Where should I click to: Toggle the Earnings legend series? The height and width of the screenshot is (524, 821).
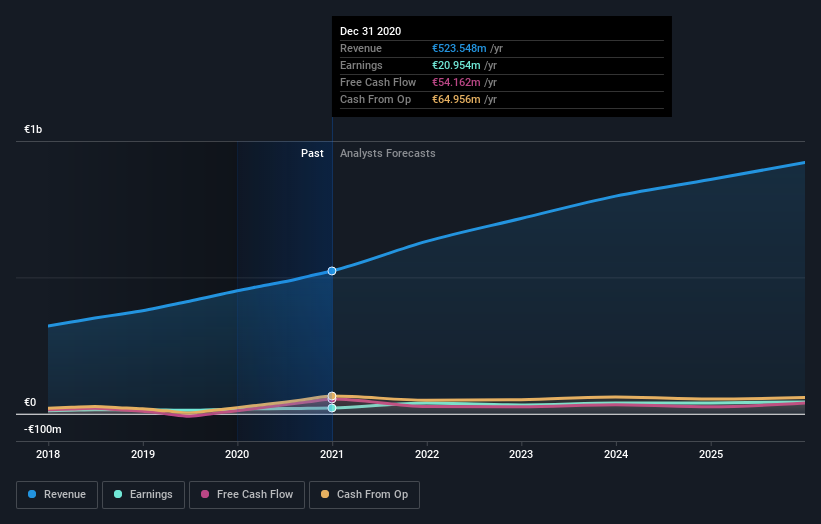(143, 495)
